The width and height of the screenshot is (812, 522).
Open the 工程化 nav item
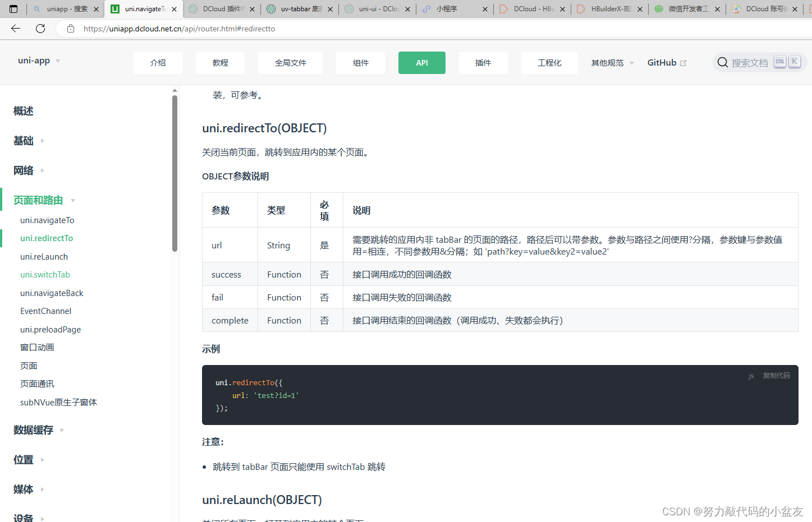(549, 63)
